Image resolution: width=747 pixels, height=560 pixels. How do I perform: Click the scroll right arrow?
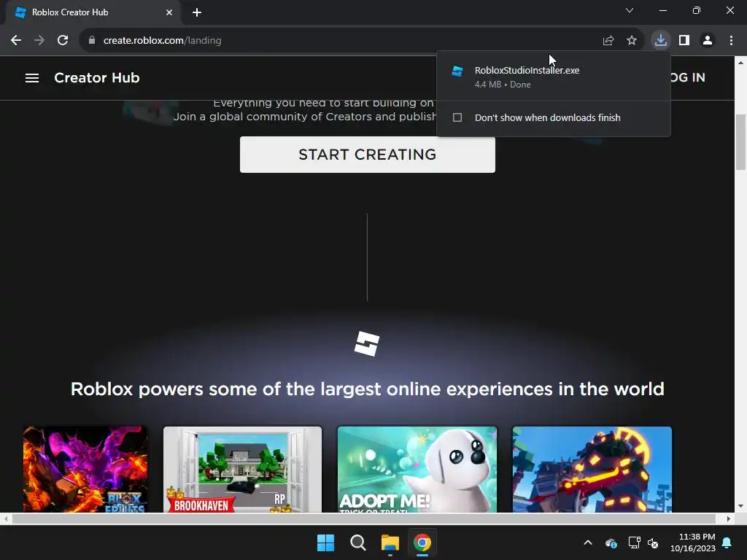729,518
